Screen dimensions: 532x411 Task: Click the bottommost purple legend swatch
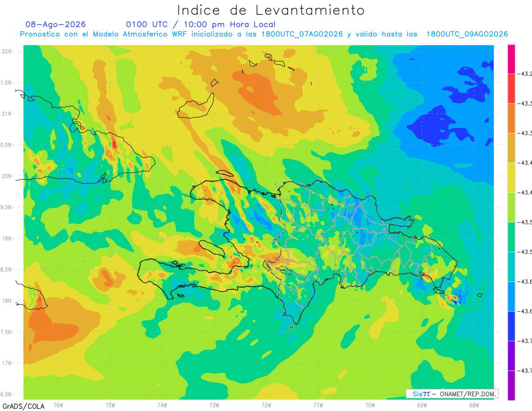point(511,386)
